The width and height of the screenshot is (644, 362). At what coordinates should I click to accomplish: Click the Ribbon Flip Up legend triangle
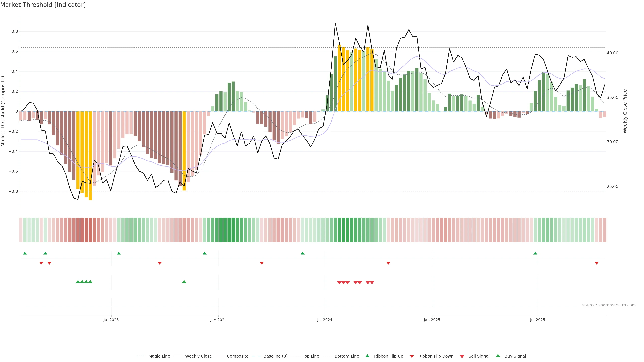tap(367, 356)
